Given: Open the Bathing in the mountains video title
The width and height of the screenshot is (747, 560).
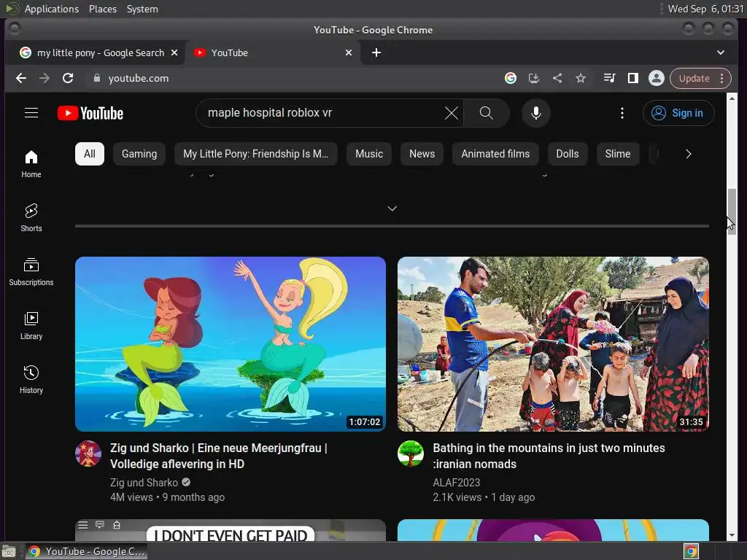Looking at the screenshot, I should [549, 456].
